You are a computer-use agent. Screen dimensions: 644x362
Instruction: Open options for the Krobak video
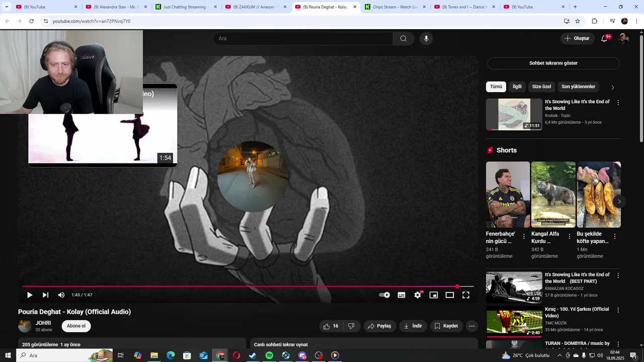pyautogui.click(x=618, y=102)
